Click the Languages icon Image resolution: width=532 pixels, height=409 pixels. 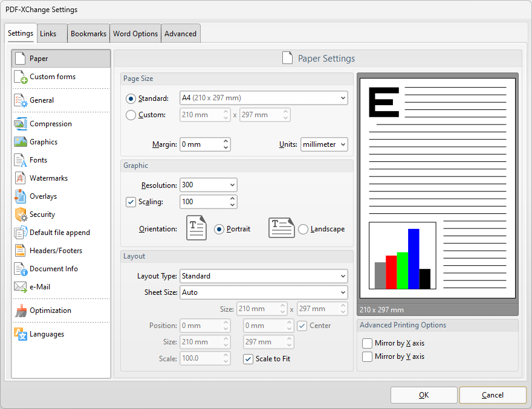click(21, 334)
